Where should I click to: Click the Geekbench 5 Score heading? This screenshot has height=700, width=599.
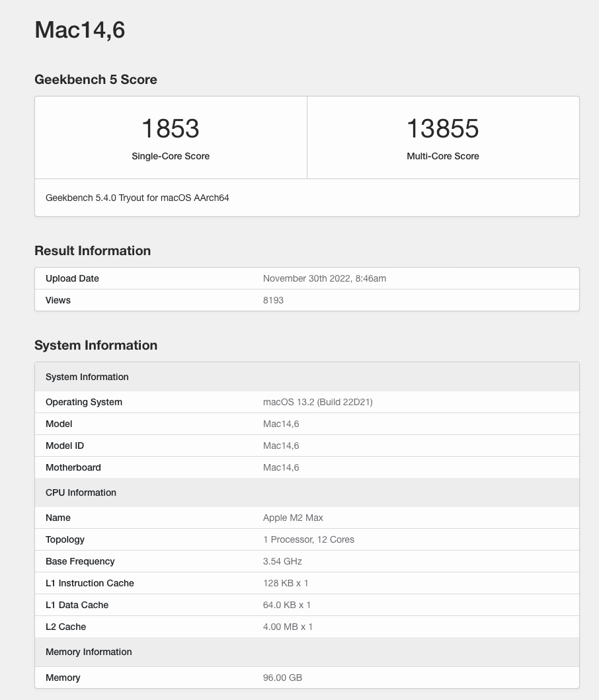[96, 79]
